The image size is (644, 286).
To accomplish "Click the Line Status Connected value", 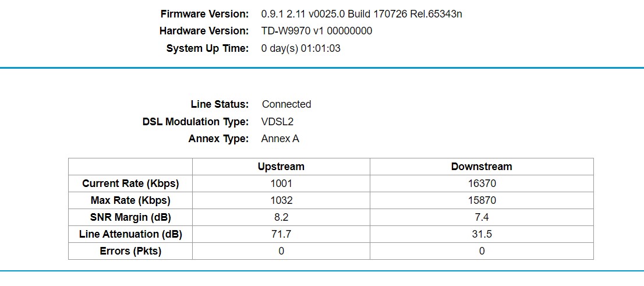I will pos(286,104).
